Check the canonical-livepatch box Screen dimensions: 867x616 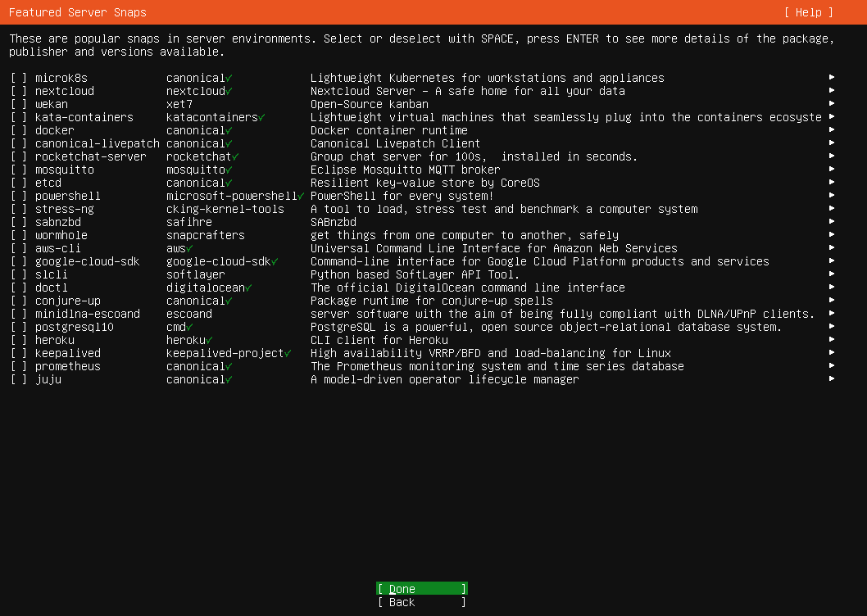[18, 144]
